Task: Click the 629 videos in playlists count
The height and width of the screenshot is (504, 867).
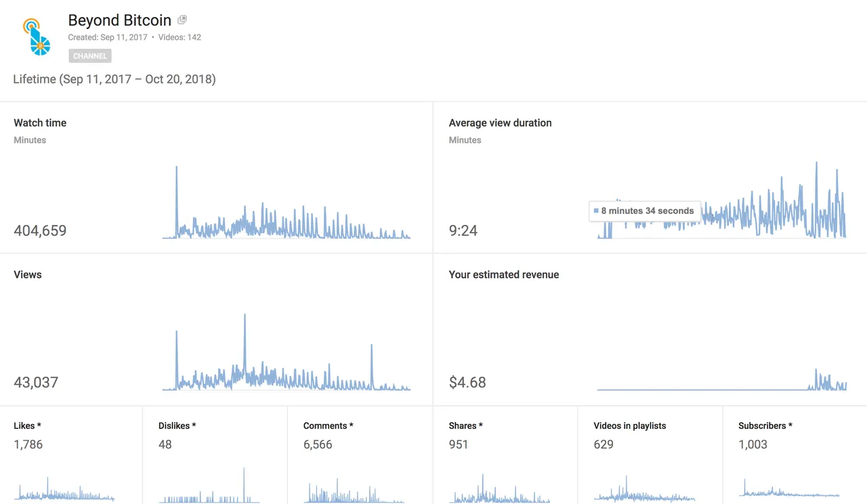Action: pos(604,444)
